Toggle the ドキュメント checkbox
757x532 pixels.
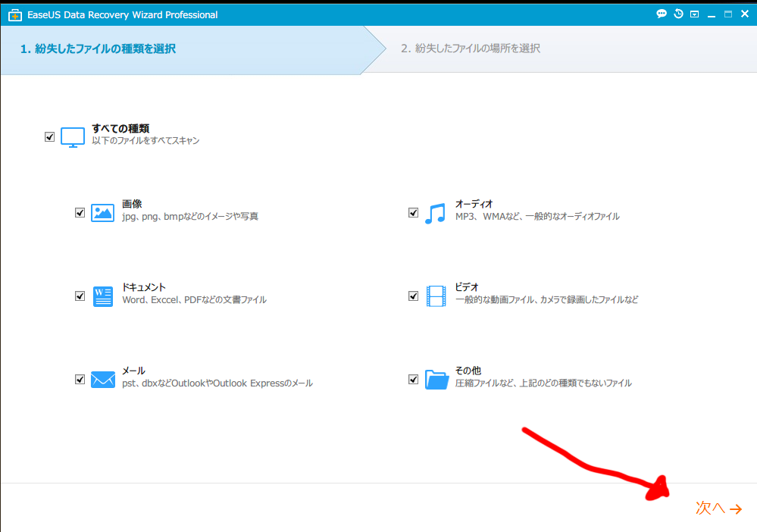(x=80, y=296)
